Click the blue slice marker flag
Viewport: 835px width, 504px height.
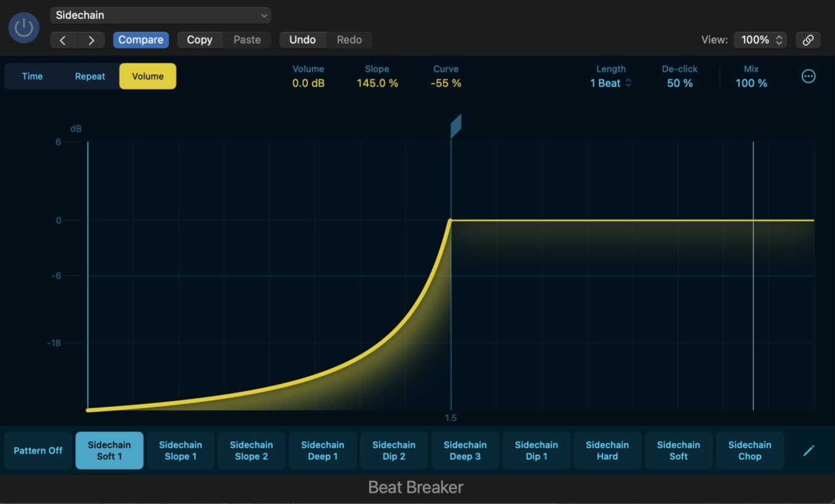(455, 126)
